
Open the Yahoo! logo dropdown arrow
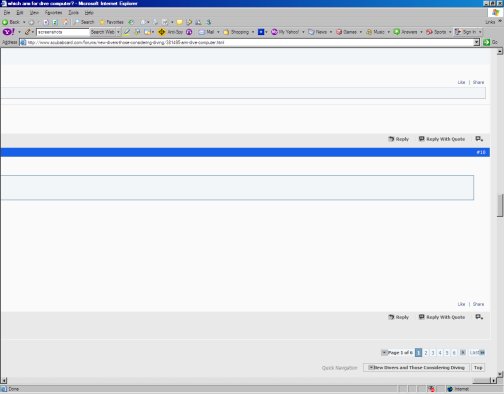coord(19,32)
